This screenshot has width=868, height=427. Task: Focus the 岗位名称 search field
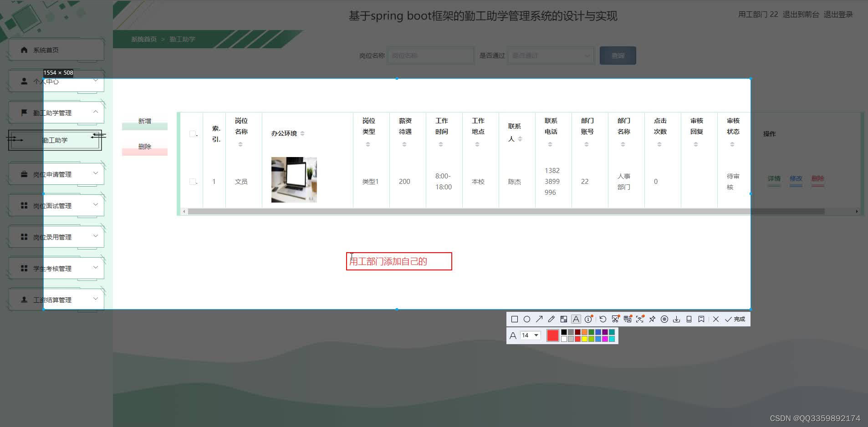pos(430,56)
